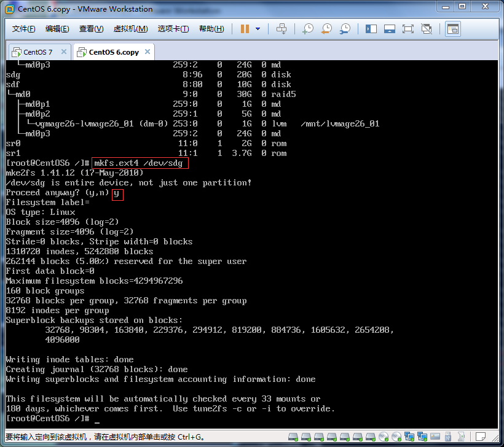Click the final shell prompt cursor line
The width and height of the screenshot is (504, 447).
[53, 418]
